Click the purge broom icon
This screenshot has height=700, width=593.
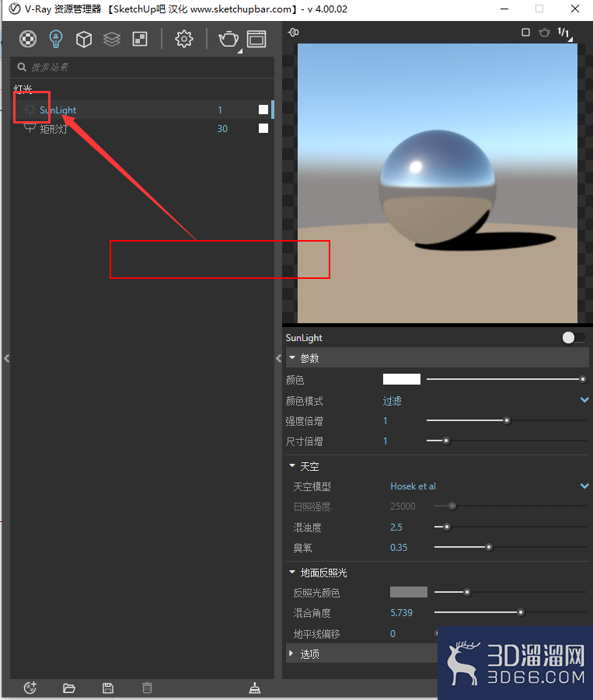tap(254, 688)
